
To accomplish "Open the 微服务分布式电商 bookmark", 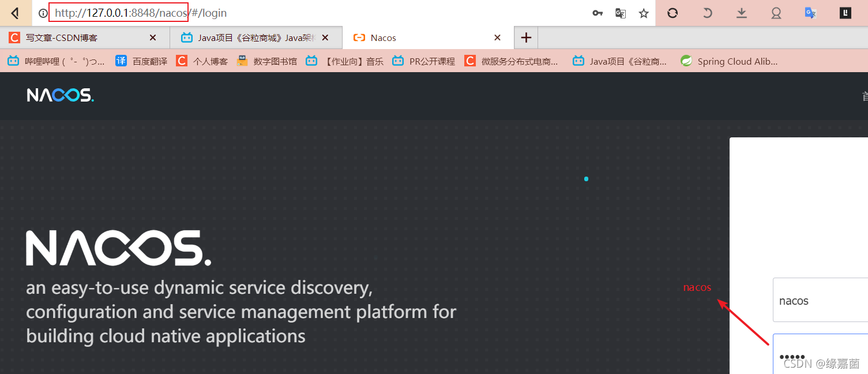I will 512,61.
